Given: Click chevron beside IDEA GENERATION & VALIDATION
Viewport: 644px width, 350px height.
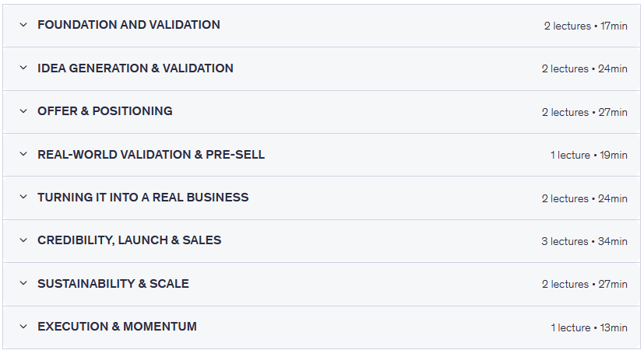Looking at the screenshot, I should click(x=23, y=68).
